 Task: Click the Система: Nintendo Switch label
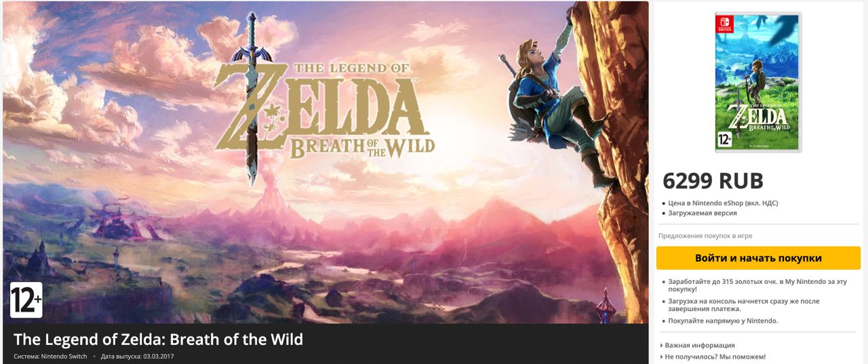tap(50, 357)
